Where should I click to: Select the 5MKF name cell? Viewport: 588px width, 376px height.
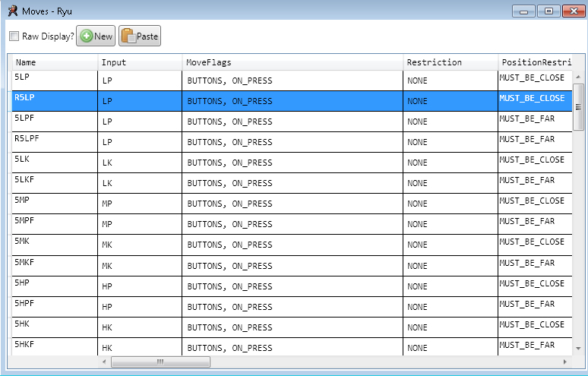[55, 266]
